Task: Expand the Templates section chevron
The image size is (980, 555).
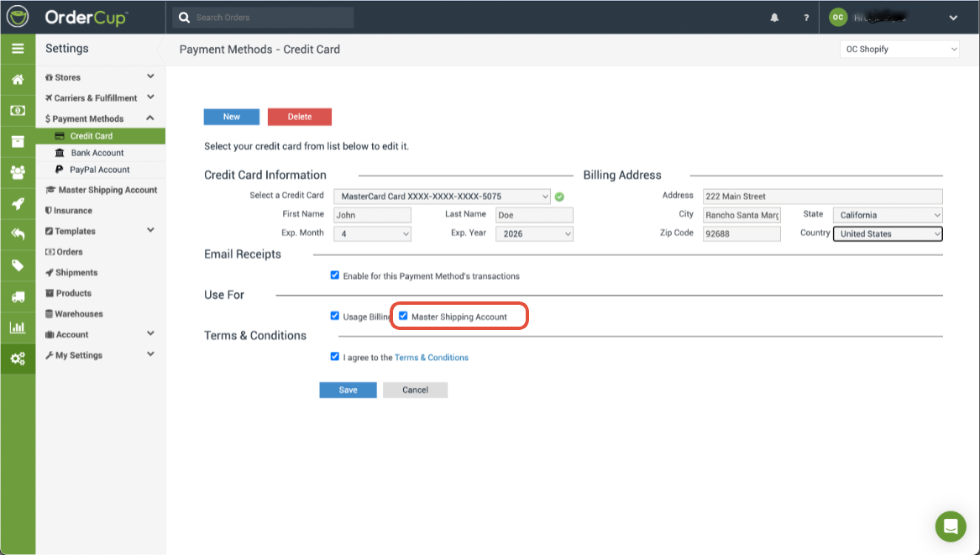Action: pos(150,230)
